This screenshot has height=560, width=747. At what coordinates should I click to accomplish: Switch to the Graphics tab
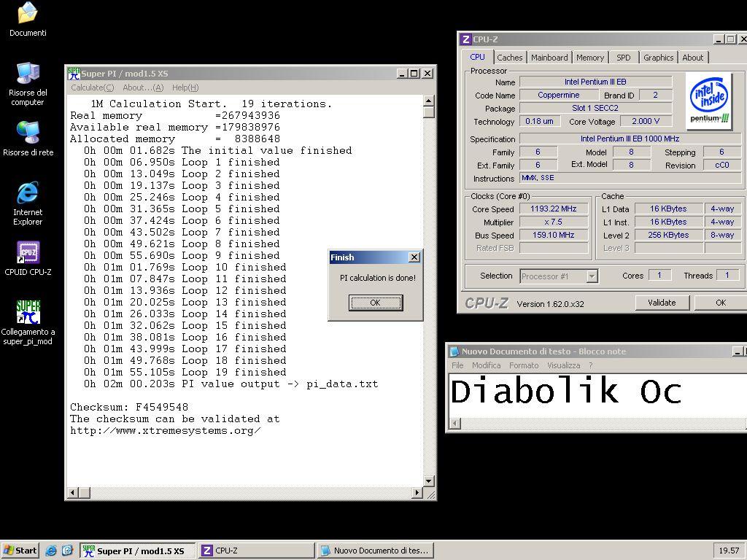click(659, 58)
